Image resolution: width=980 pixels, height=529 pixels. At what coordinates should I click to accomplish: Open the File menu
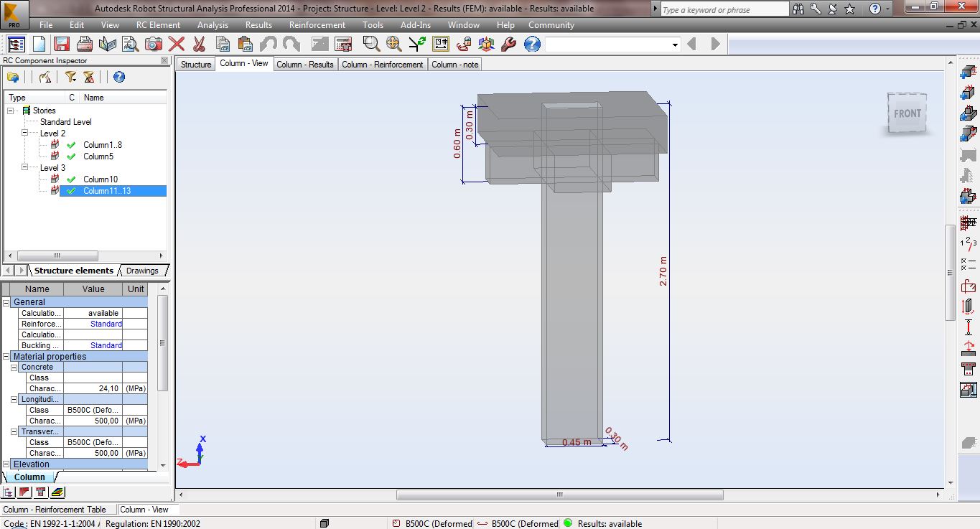tap(46, 25)
